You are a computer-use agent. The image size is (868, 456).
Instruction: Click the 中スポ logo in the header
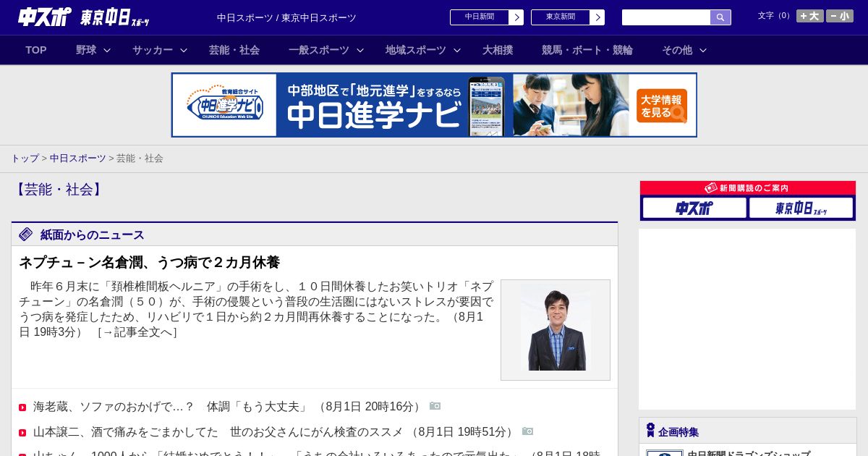tap(45, 17)
